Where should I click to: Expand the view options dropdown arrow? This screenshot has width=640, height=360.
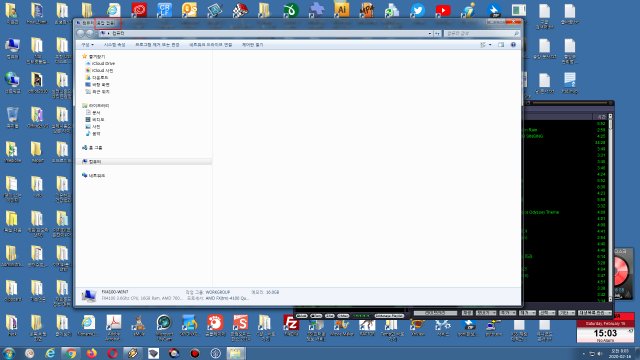click(x=490, y=45)
